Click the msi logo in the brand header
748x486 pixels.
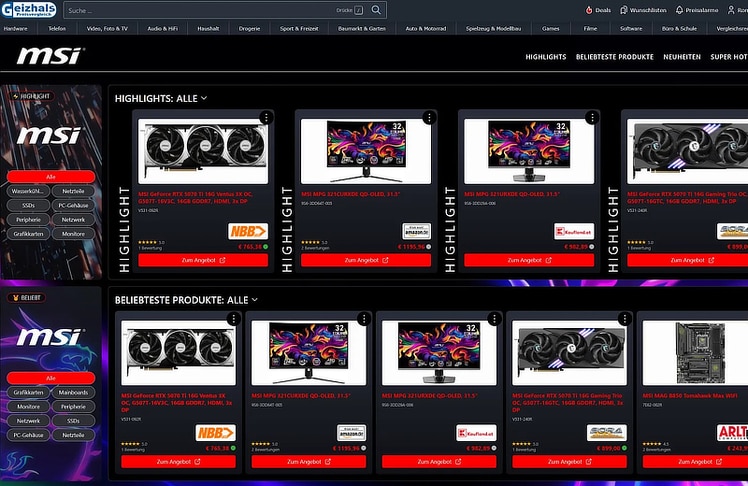50,56
